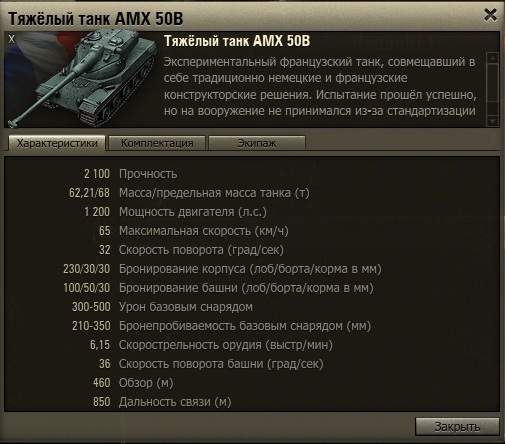
Task: Switch to the Характеристики tab
Action: (x=57, y=143)
